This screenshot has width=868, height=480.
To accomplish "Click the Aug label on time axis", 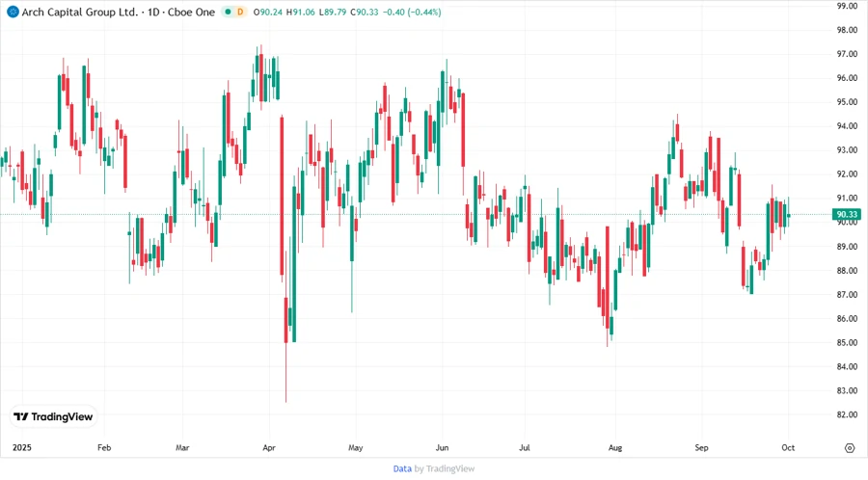I will 614,448.
